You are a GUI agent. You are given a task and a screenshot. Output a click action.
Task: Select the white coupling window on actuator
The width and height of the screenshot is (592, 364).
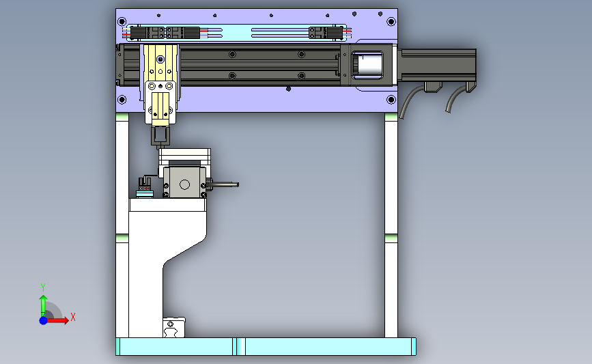pos(368,65)
